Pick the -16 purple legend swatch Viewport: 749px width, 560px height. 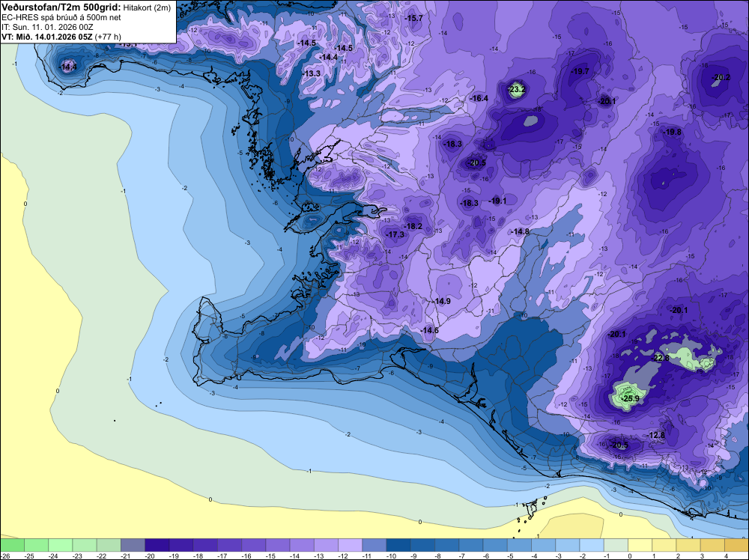click(x=254, y=545)
